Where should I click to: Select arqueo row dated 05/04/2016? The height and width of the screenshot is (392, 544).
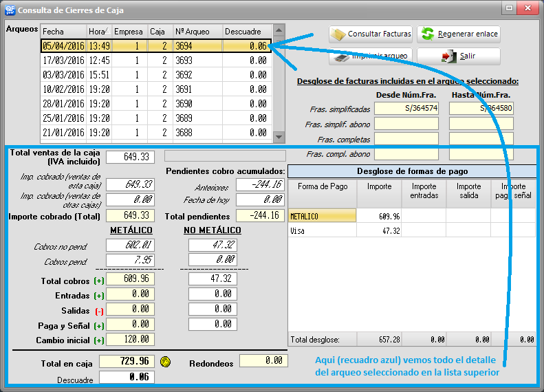click(x=156, y=46)
